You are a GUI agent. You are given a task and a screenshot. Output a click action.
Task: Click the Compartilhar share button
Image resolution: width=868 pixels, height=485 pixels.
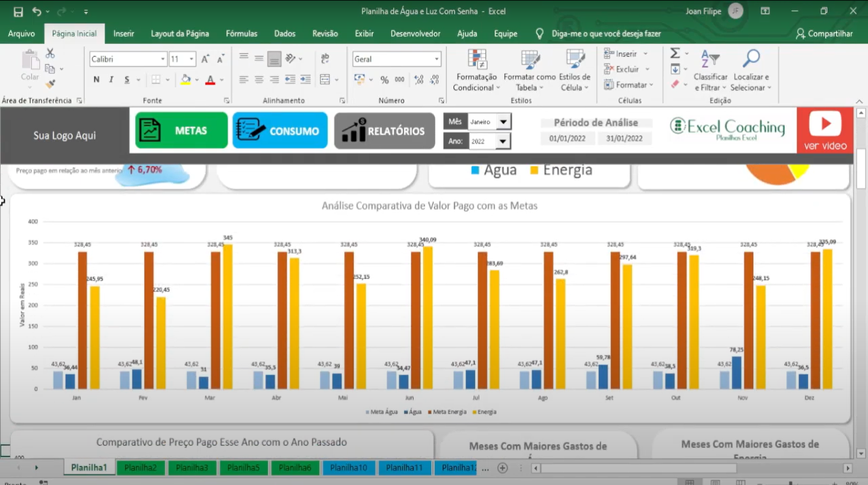pyautogui.click(x=824, y=34)
